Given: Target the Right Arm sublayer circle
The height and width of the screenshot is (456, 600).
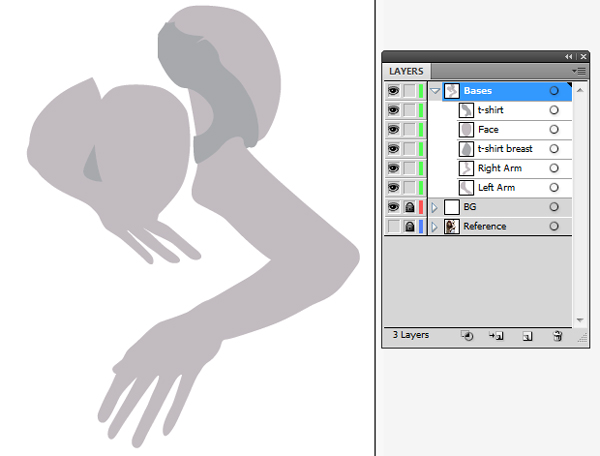Looking at the screenshot, I should (554, 168).
